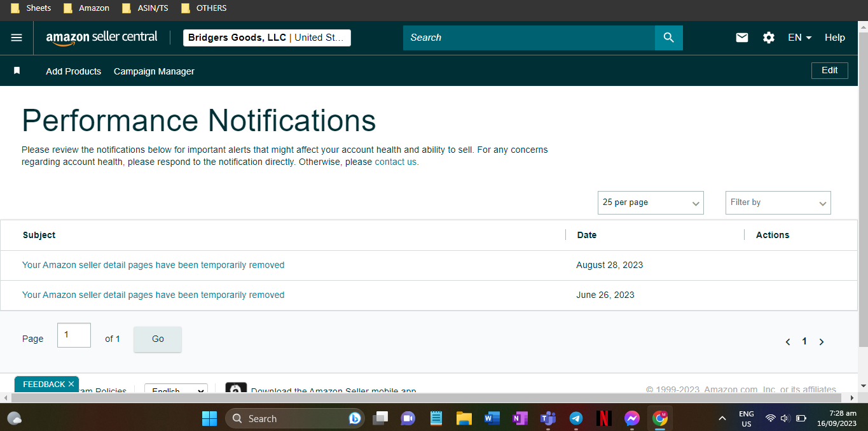This screenshot has height=431, width=868.
Task: Click the Performance Notifications heading
Action: click(198, 120)
